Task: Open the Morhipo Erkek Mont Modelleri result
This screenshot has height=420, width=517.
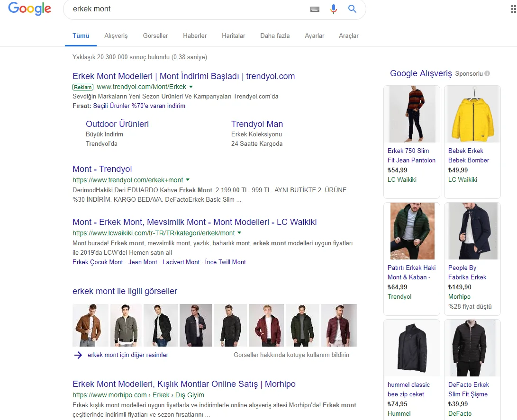Action: click(184, 384)
